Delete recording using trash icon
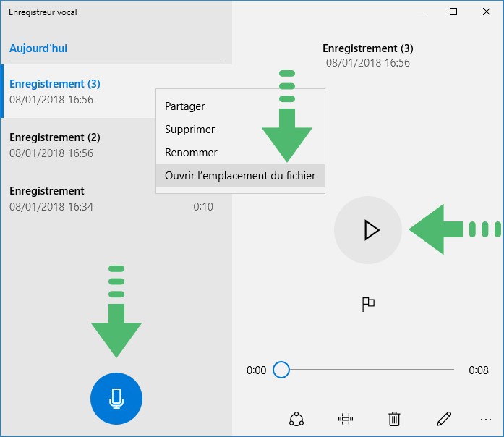 coord(394,419)
